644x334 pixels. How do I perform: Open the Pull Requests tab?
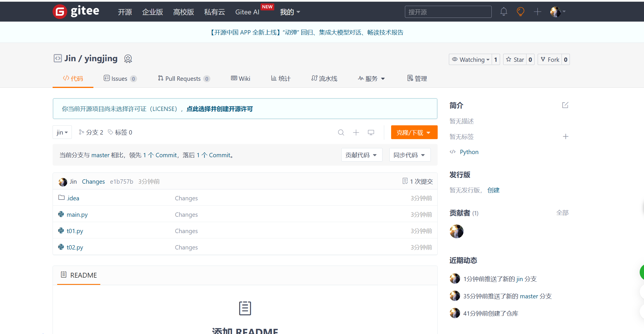coord(183,78)
